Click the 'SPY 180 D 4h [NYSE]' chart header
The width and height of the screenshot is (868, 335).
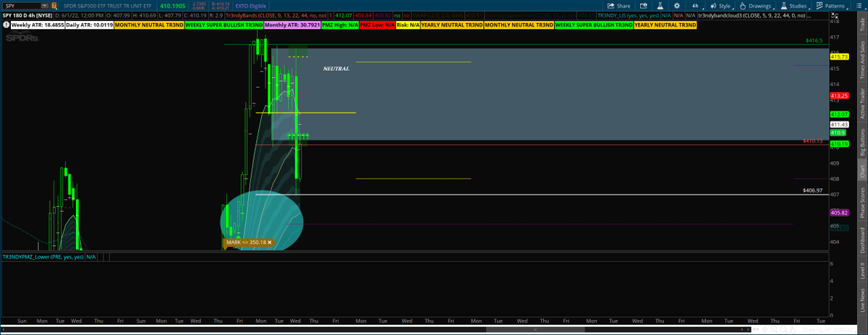point(28,14)
